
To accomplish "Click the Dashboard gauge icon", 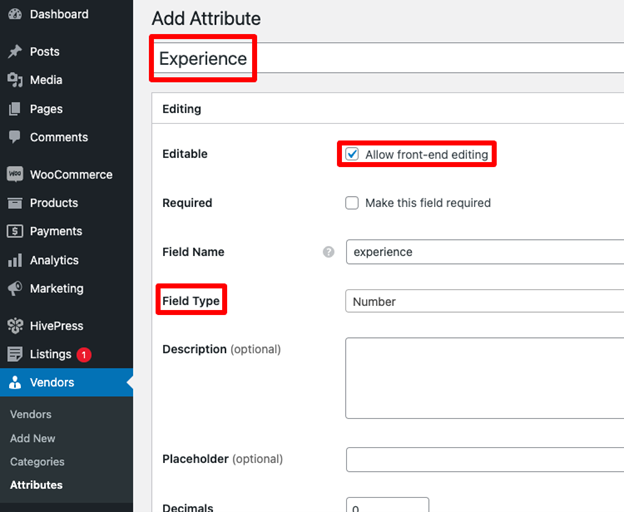I will click(15, 14).
